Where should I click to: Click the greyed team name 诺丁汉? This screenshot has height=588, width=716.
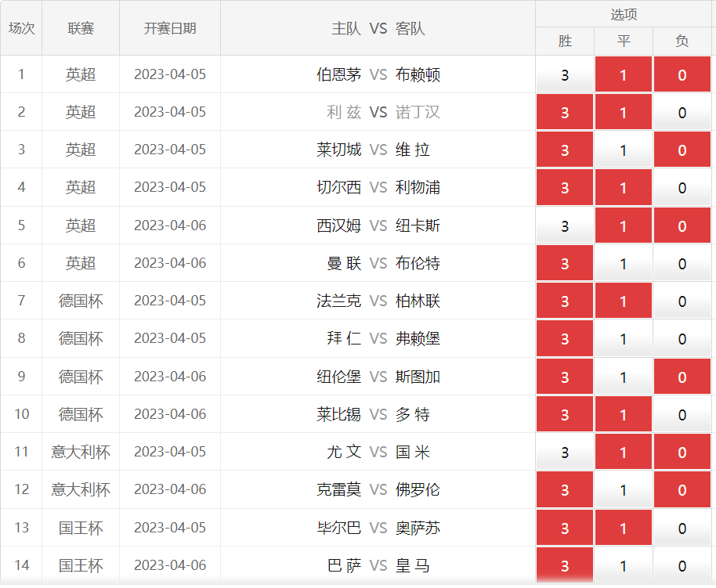click(x=418, y=112)
